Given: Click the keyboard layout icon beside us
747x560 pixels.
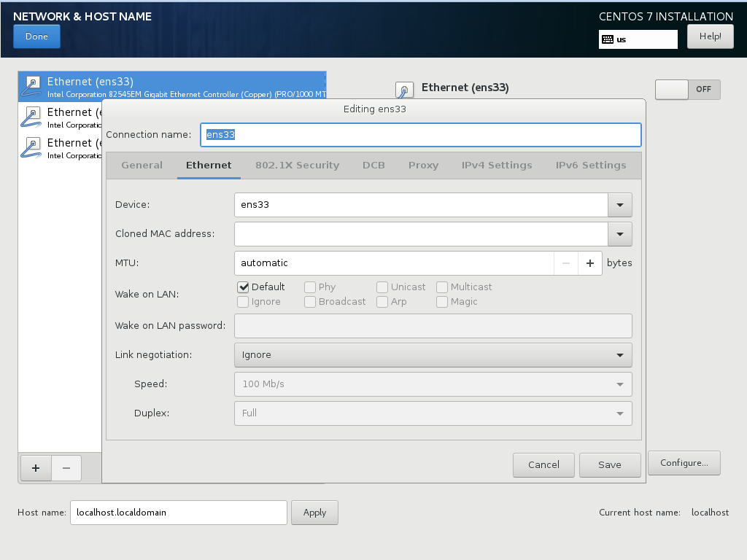Looking at the screenshot, I should pos(608,39).
